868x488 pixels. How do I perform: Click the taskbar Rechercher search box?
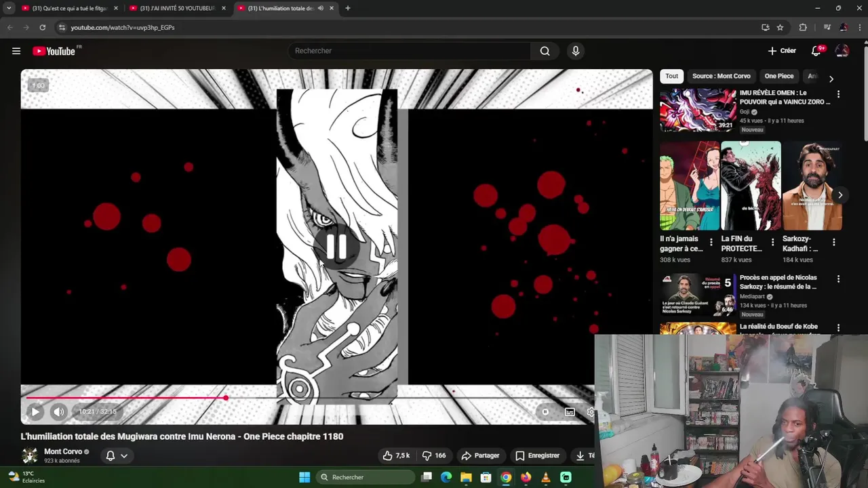point(366,477)
